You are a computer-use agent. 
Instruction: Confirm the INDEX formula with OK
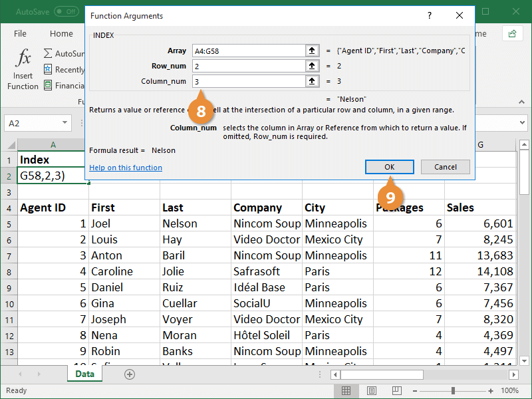click(x=390, y=167)
